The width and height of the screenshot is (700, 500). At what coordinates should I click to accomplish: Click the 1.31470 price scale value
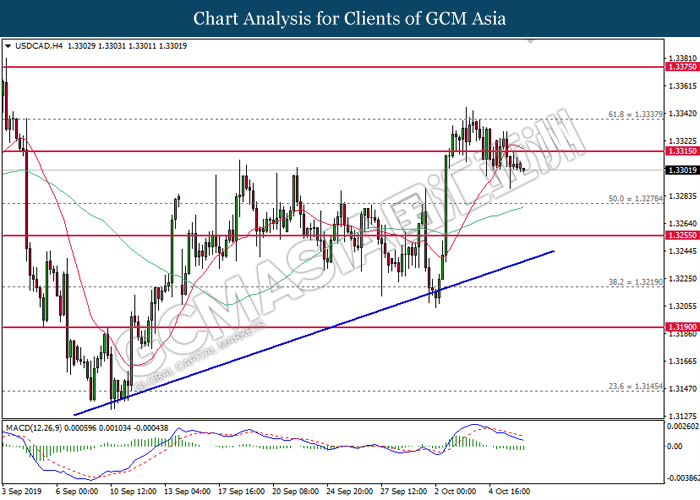pos(683,389)
